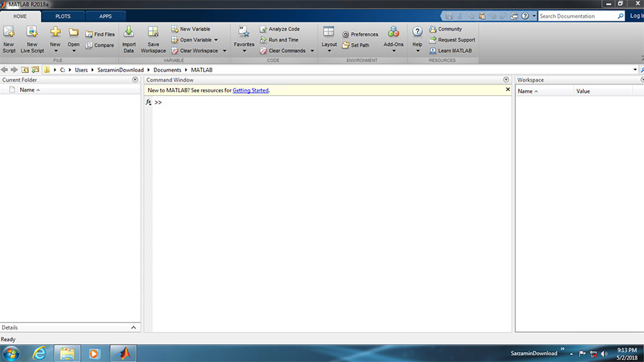
Task: Expand Clear Workspace dropdown arrow
Action: pyautogui.click(x=225, y=51)
